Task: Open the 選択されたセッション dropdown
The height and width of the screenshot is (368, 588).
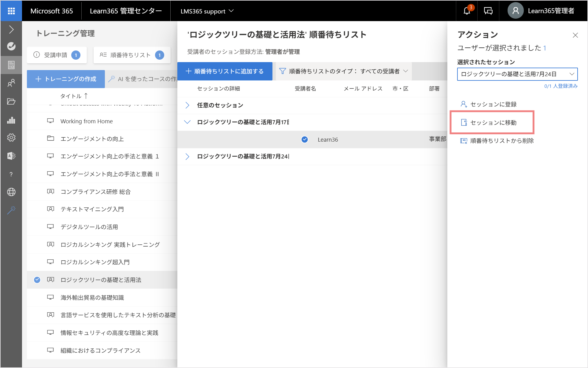Action: tap(517, 74)
